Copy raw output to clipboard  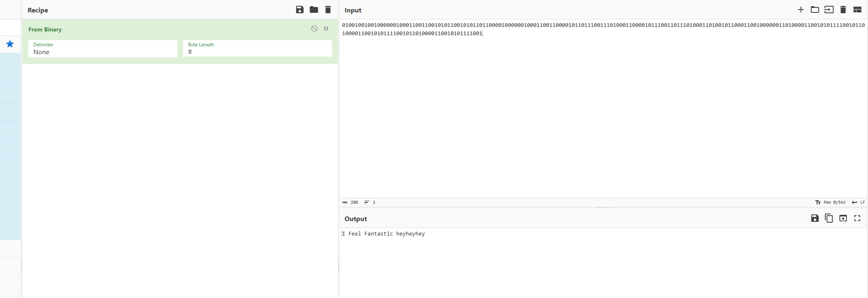point(829,218)
